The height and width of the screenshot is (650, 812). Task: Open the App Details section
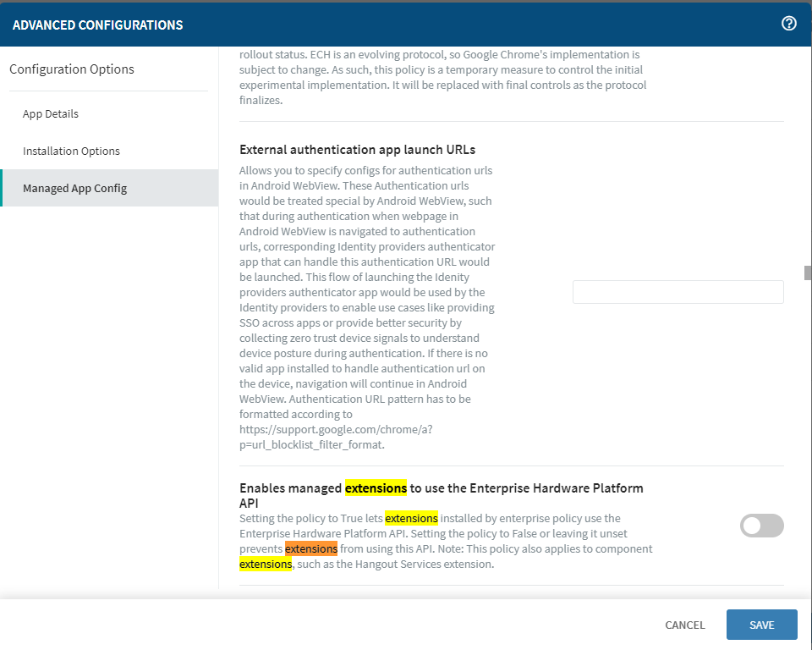[51, 114]
